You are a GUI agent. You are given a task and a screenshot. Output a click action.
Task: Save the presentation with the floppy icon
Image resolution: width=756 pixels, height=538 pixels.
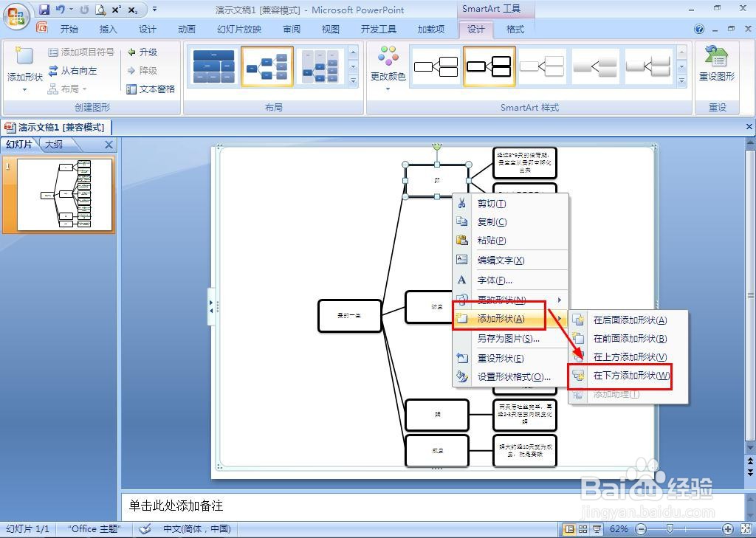(x=44, y=9)
